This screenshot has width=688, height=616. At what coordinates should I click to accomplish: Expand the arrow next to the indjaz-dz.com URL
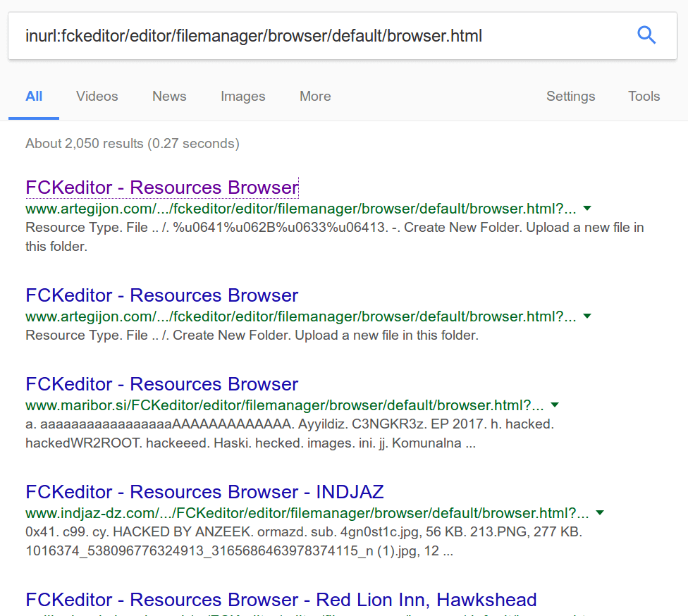(x=600, y=513)
